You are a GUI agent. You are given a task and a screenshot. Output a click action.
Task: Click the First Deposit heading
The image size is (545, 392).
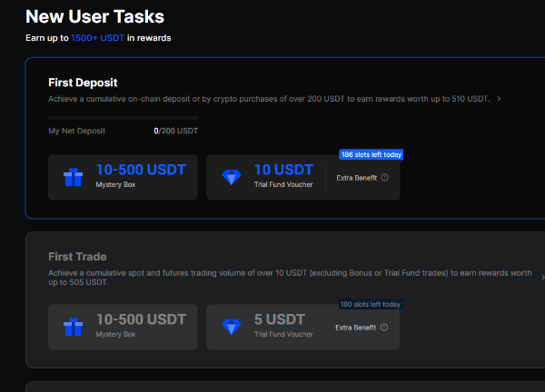pyautogui.click(x=83, y=83)
